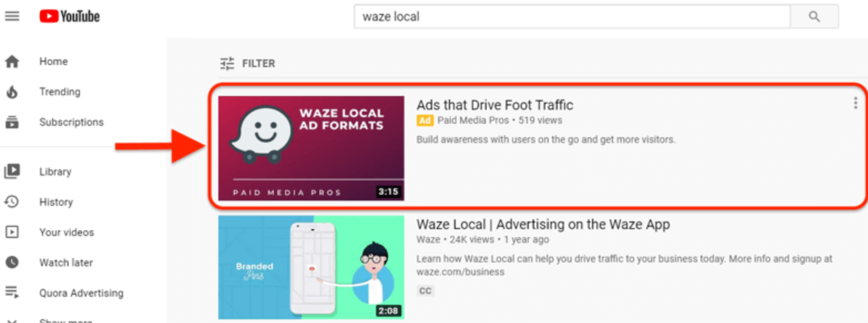868x323 pixels.
Task: Open the Waze channel link
Action: [428, 240]
